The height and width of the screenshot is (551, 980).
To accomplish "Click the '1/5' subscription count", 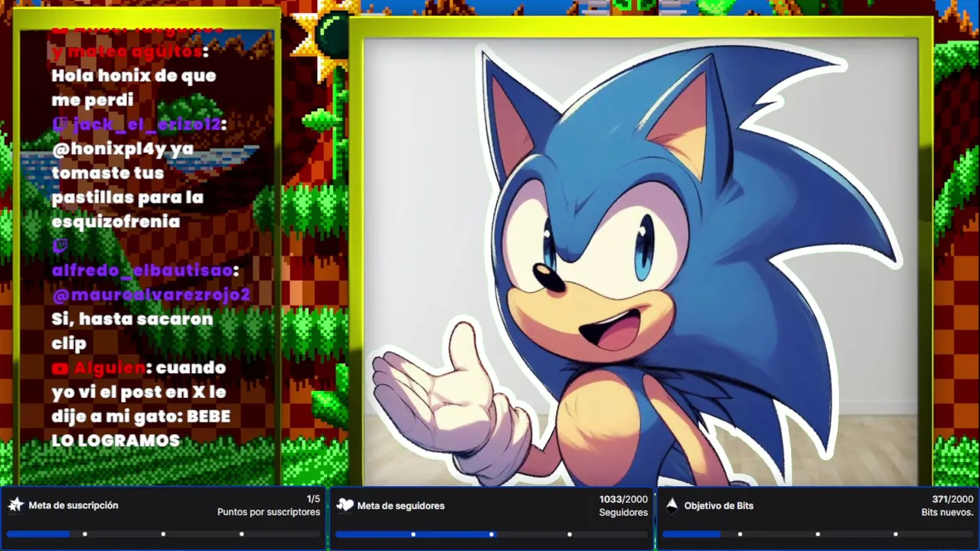I will [313, 499].
